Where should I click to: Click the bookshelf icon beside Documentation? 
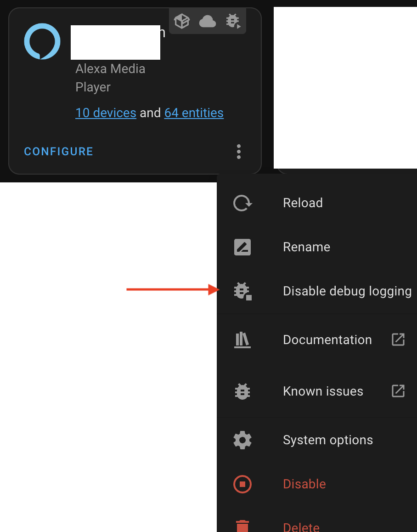242,340
